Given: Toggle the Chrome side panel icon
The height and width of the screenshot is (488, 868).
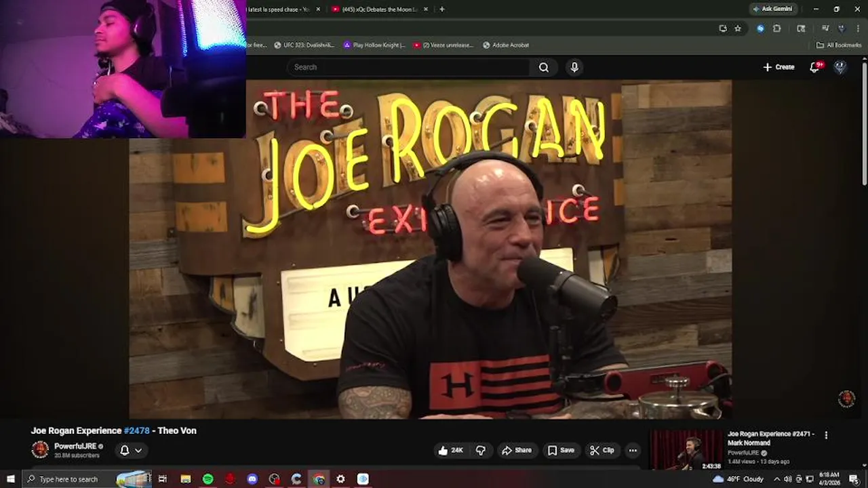Looking at the screenshot, I should coord(801,28).
